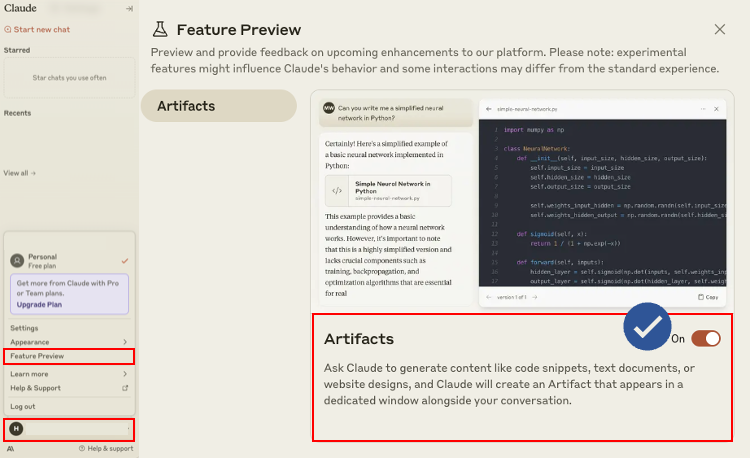Click the Simple Neural Network in Python artifact card
This screenshot has height=458, width=750.
[388, 191]
